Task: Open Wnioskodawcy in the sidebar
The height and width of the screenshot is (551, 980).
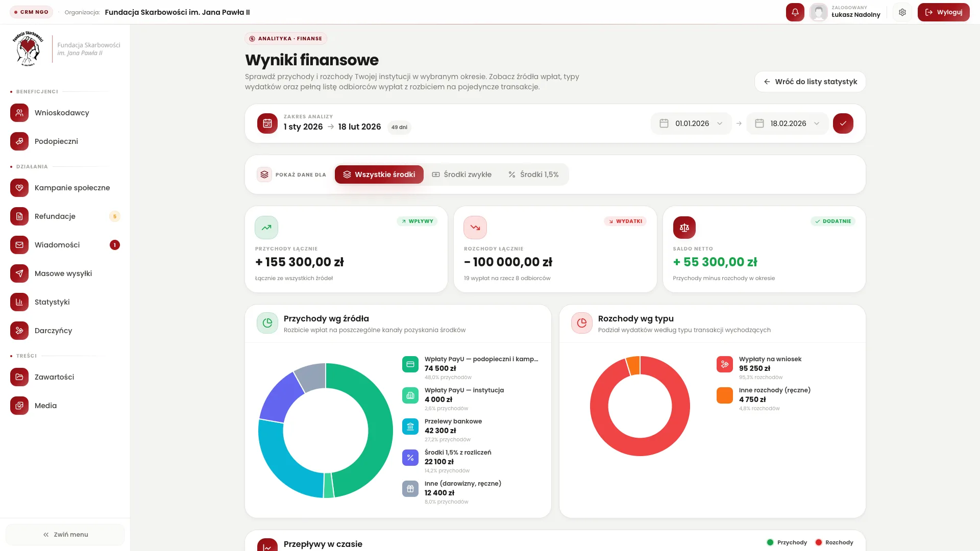Action: pyautogui.click(x=65, y=113)
